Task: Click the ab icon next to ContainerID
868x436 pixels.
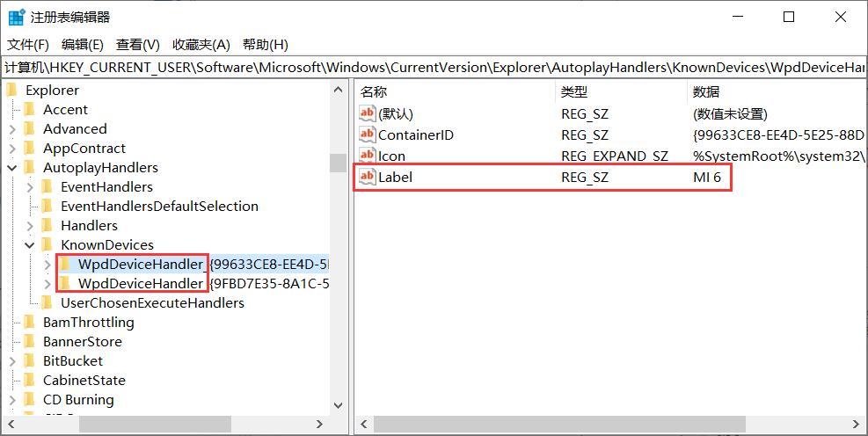Action: [367, 134]
